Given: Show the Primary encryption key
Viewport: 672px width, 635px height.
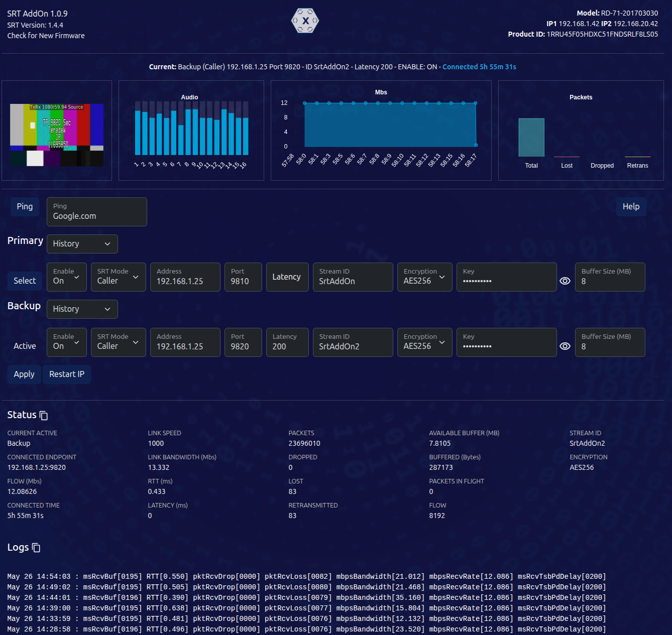Looking at the screenshot, I should click(565, 281).
